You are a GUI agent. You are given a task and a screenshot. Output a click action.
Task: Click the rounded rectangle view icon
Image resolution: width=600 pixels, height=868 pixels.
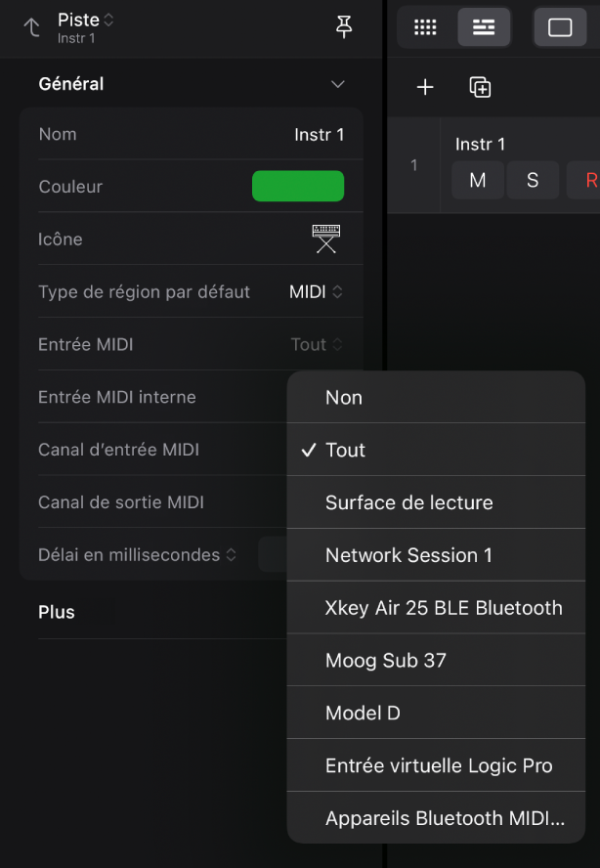560,27
